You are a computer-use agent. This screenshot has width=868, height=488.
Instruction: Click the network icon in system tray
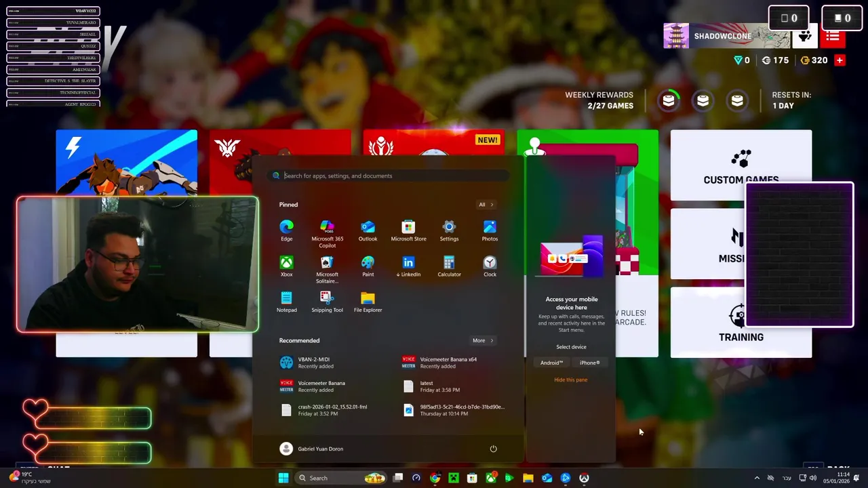pyautogui.click(x=802, y=478)
